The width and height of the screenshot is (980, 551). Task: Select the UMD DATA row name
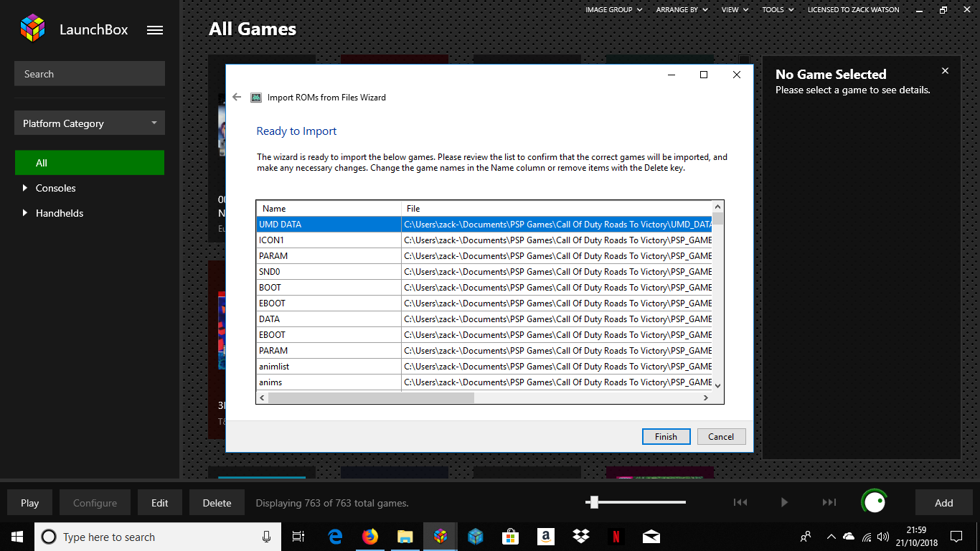280,225
